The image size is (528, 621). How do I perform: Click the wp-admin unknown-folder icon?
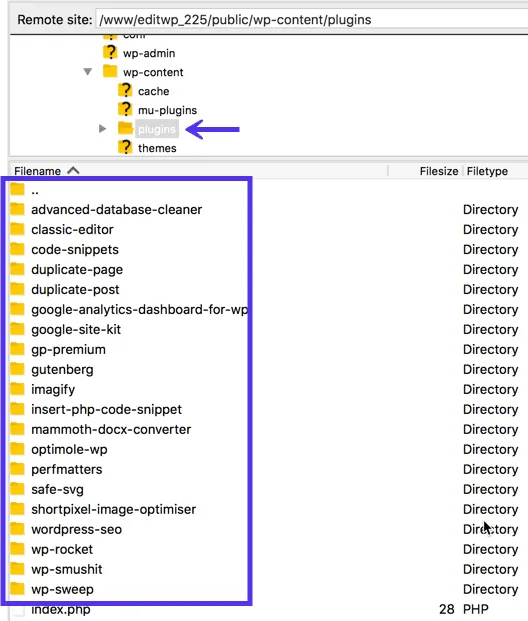pyautogui.click(x=110, y=52)
